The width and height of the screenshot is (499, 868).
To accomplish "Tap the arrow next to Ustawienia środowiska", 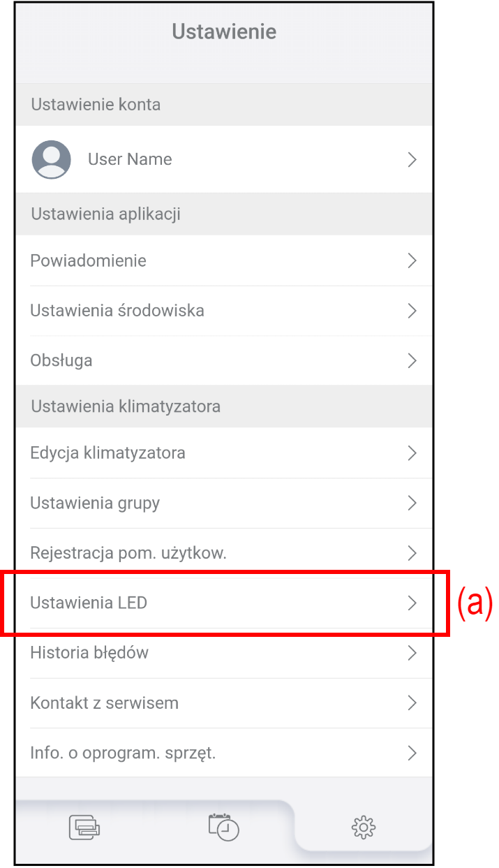I will coord(412,311).
